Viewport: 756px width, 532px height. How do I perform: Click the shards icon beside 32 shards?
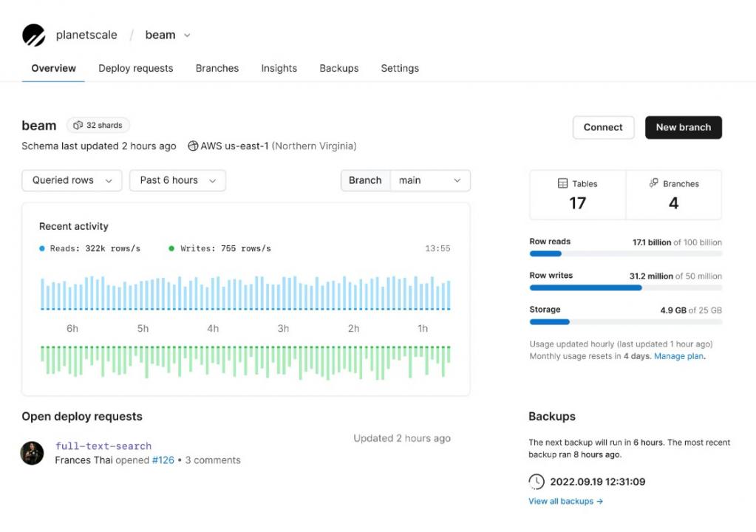coord(78,126)
